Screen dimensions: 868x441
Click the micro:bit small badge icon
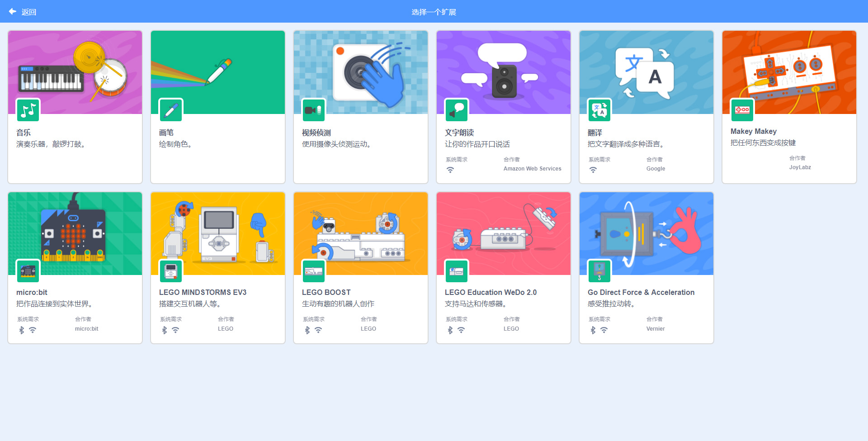pos(28,271)
